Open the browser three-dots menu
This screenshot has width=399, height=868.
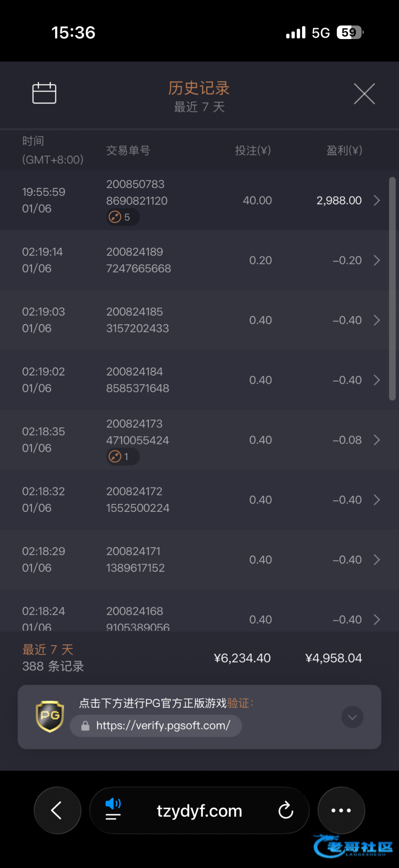341,810
